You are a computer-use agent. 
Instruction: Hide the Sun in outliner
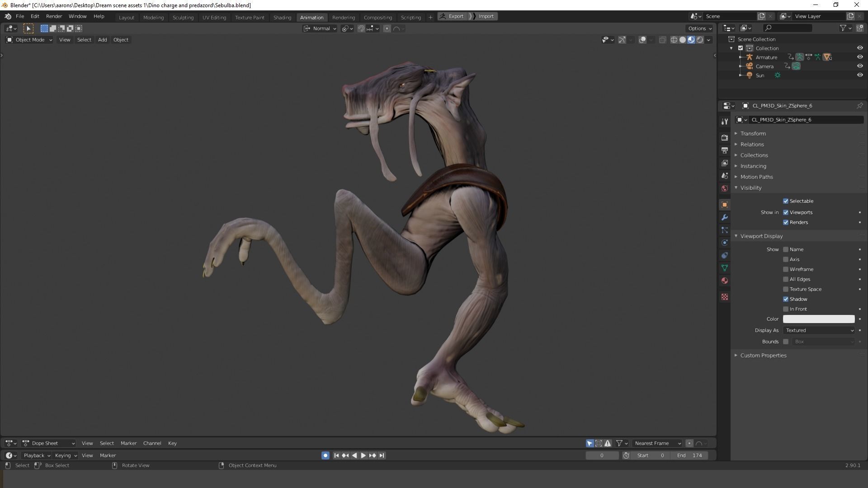pos(860,75)
